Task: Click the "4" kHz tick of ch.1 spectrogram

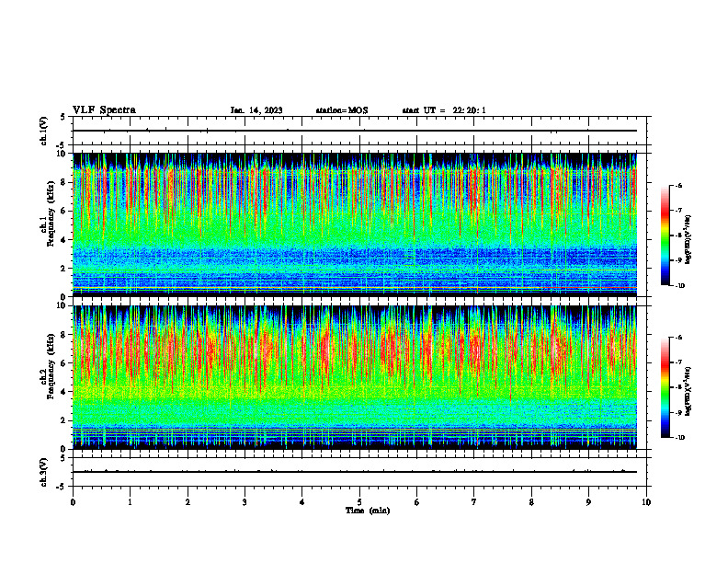Action: click(64, 240)
